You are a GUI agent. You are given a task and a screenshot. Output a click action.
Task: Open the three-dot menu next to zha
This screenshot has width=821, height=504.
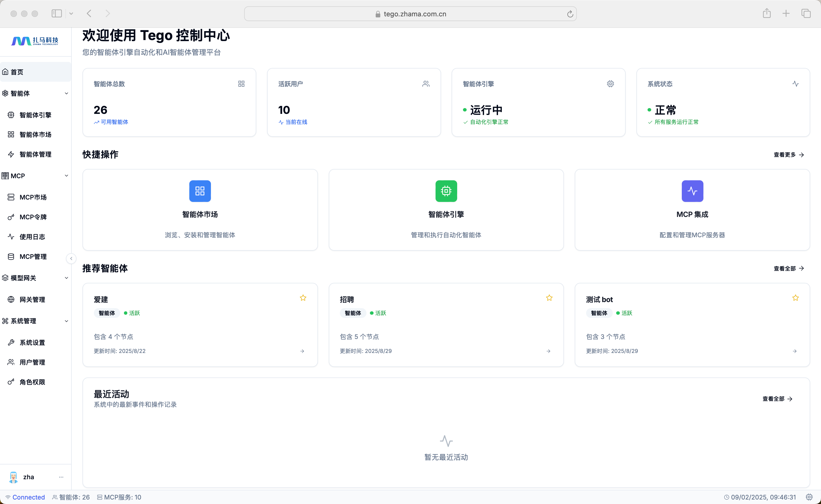point(61,477)
